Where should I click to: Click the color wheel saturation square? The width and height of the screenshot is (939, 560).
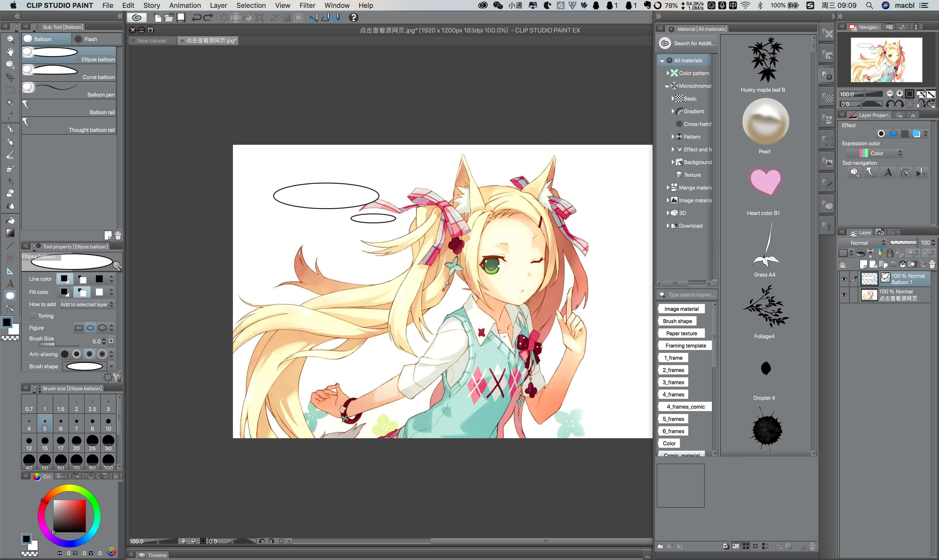pyautogui.click(x=69, y=516)
